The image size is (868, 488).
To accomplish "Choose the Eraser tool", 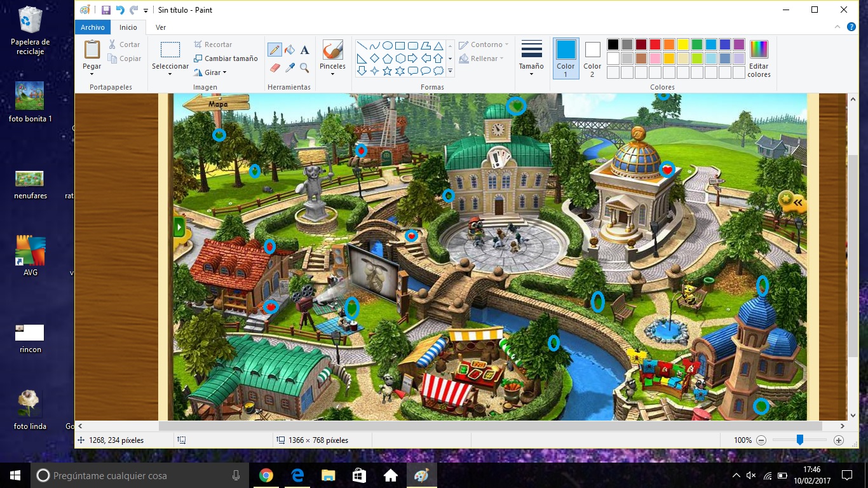I will point(275,67).
